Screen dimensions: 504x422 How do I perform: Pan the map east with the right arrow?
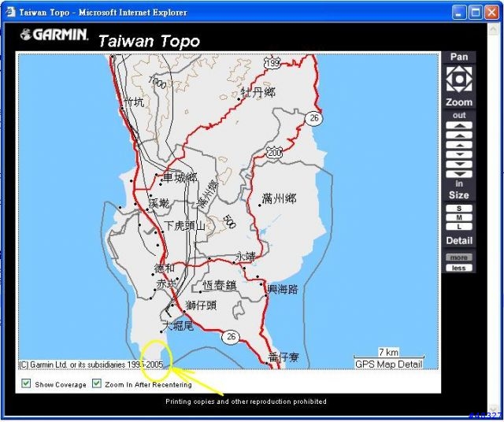click(x=469, y=79)
